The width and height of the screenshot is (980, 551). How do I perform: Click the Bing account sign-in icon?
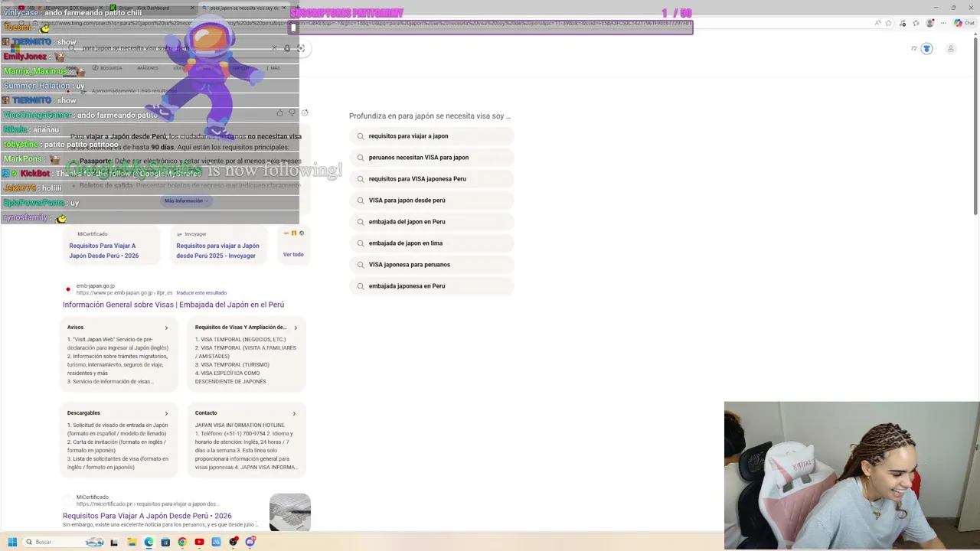951,49
